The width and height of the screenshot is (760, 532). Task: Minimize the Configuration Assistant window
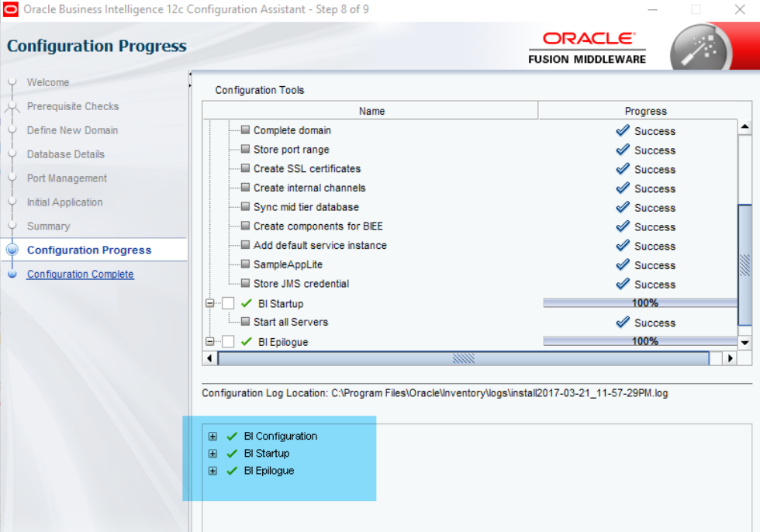tap(652, 9)
